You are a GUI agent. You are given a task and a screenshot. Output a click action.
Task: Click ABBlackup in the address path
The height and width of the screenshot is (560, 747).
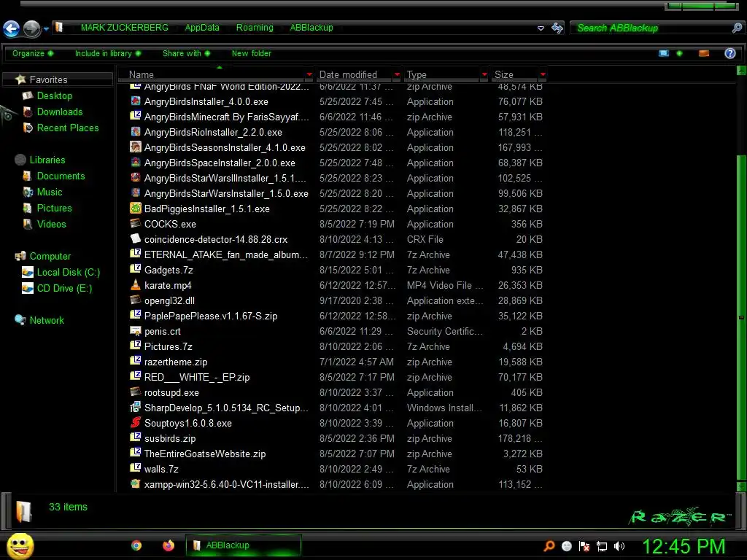tap(311, 28)
